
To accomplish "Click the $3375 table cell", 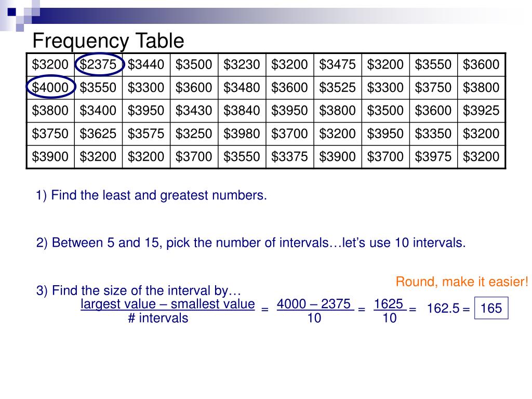I will [289, 156].
